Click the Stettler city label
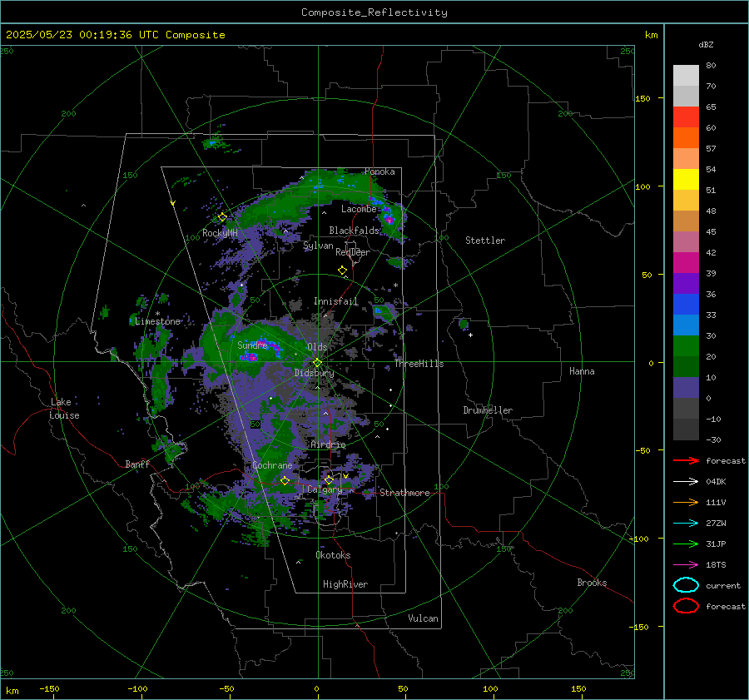The width and height of the screenshot is (749, 700). point(485,241)
